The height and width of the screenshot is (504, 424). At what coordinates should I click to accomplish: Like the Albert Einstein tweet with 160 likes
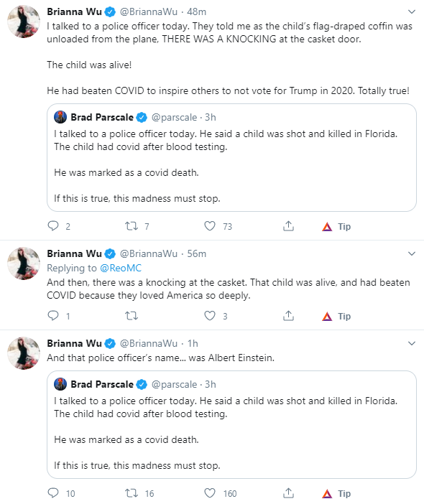(x=210, y=493)
